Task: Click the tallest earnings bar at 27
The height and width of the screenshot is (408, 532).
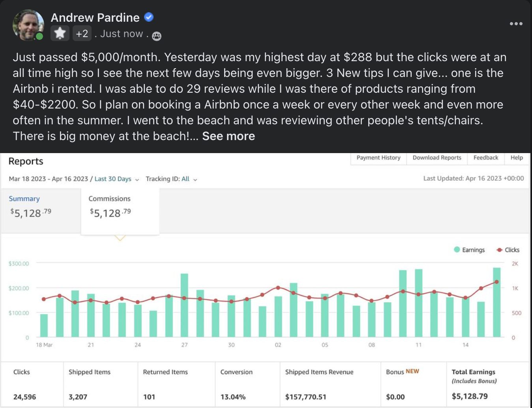Action: pyautogui.click(x=184, y=305)
